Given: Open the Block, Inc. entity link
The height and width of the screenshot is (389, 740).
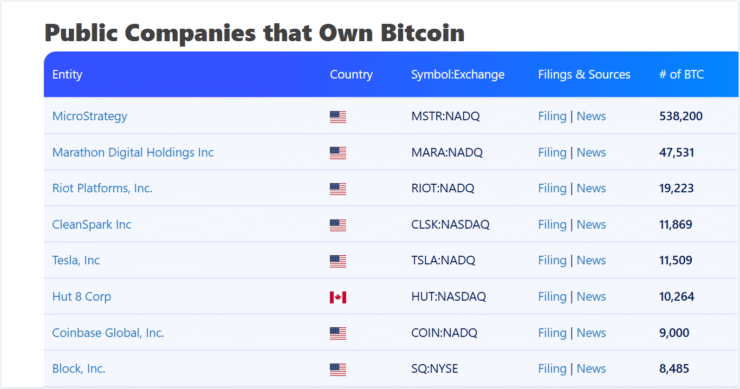Looking at the screenshot, I should tap(78, 369).
